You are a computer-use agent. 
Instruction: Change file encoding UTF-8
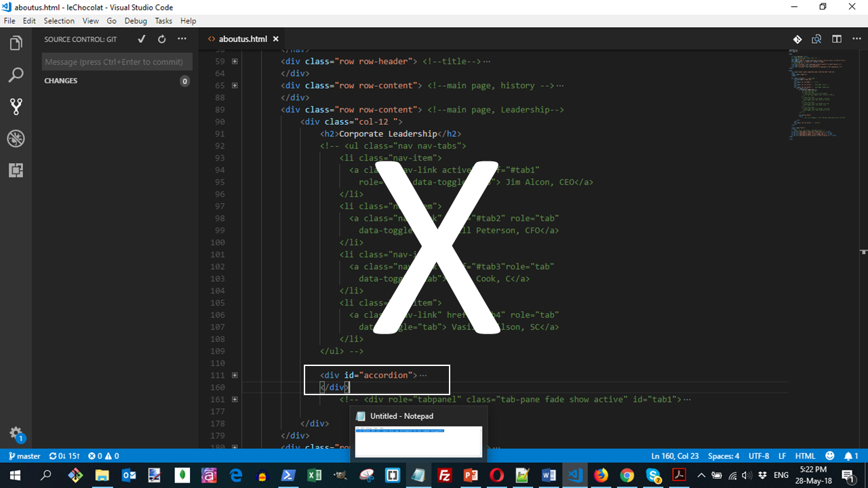coord(759,456)
